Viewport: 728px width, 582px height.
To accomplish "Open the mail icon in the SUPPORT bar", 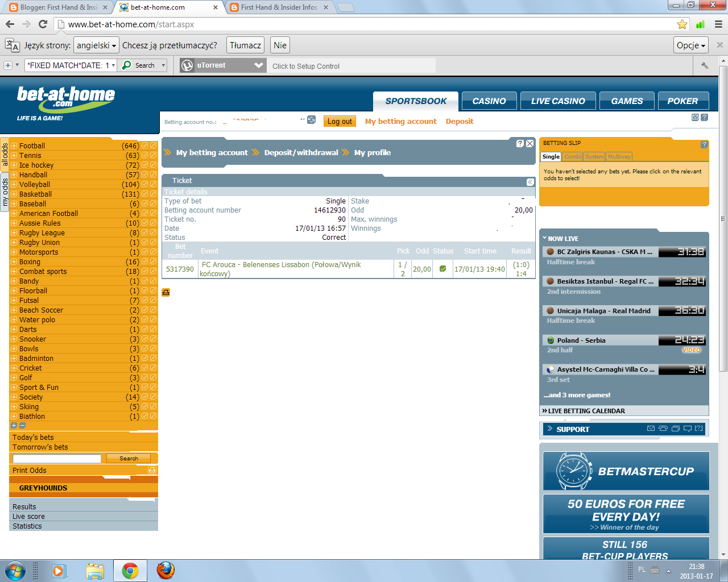I will coord(651,429).
